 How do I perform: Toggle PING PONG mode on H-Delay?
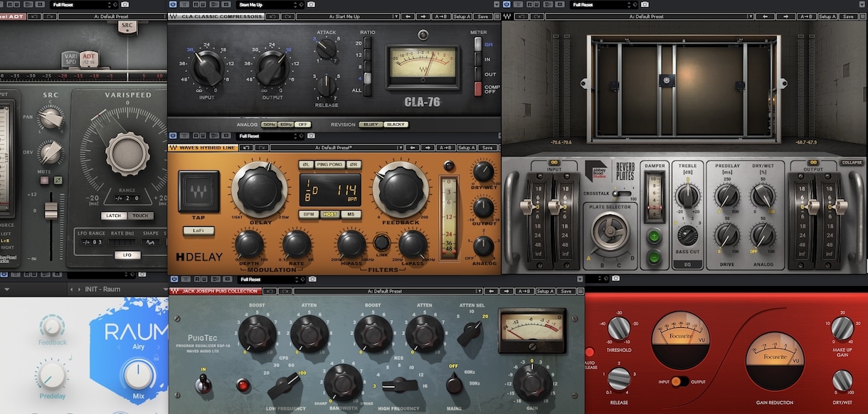[x=329, y=165]
